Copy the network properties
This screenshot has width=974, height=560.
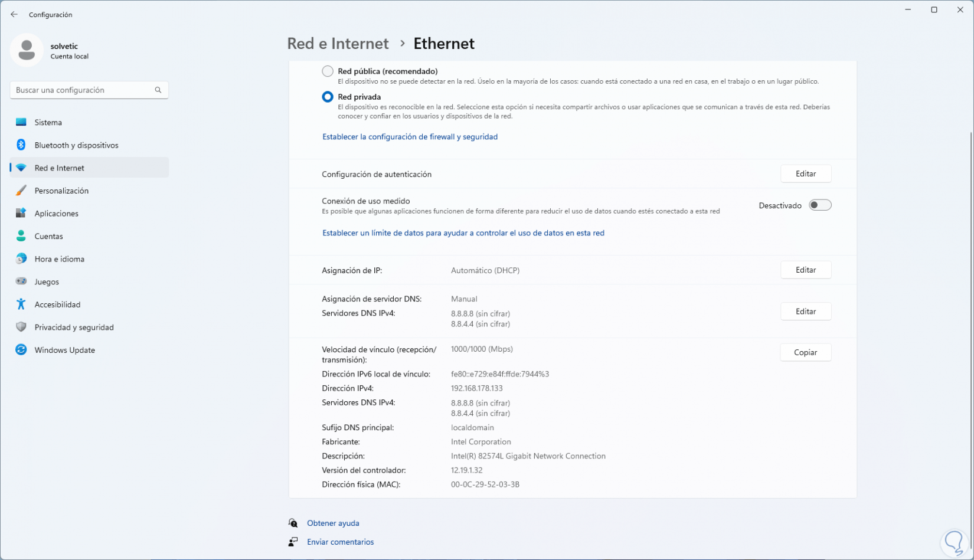(x=805, y=352)
